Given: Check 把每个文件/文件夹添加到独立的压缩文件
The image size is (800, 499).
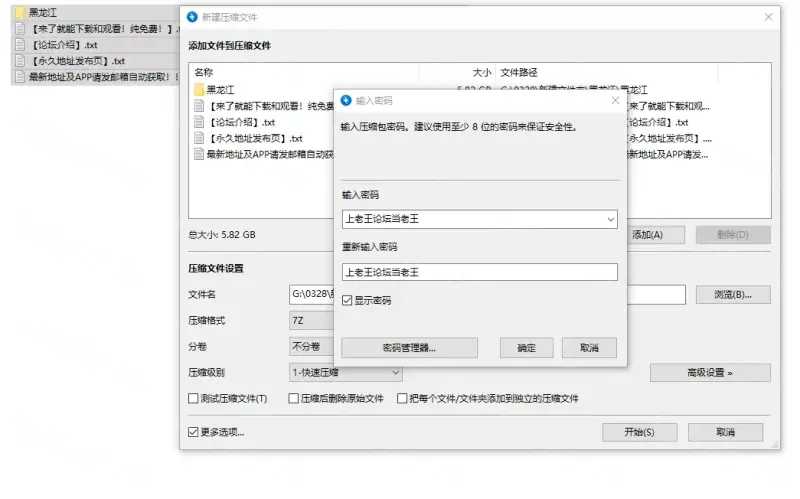Looking at the screenshot, I should 402,398.
